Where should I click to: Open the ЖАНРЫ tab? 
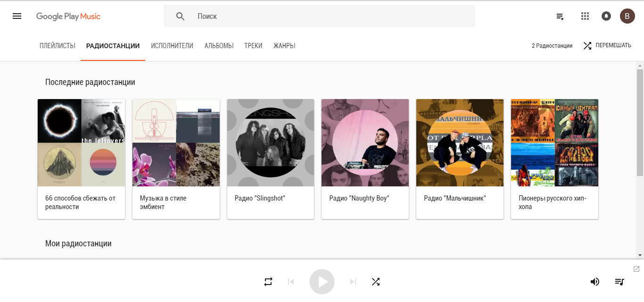coord(284,46)
